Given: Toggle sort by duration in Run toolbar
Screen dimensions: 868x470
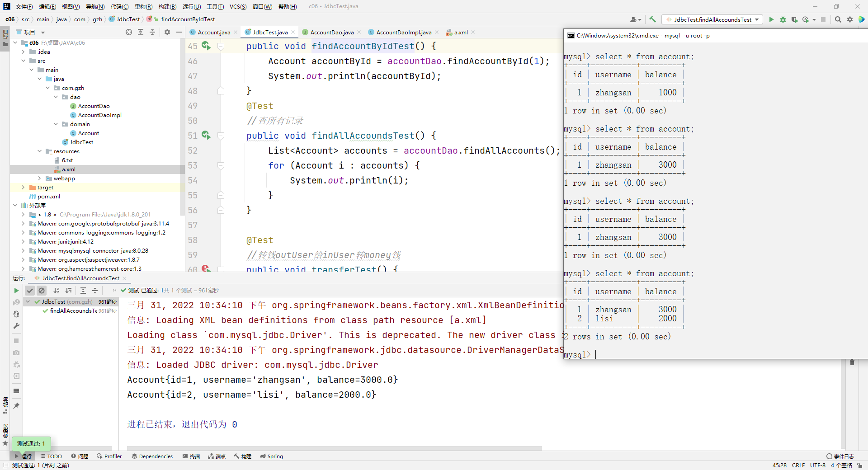Looking at the screenshot, I should (68, 291).
